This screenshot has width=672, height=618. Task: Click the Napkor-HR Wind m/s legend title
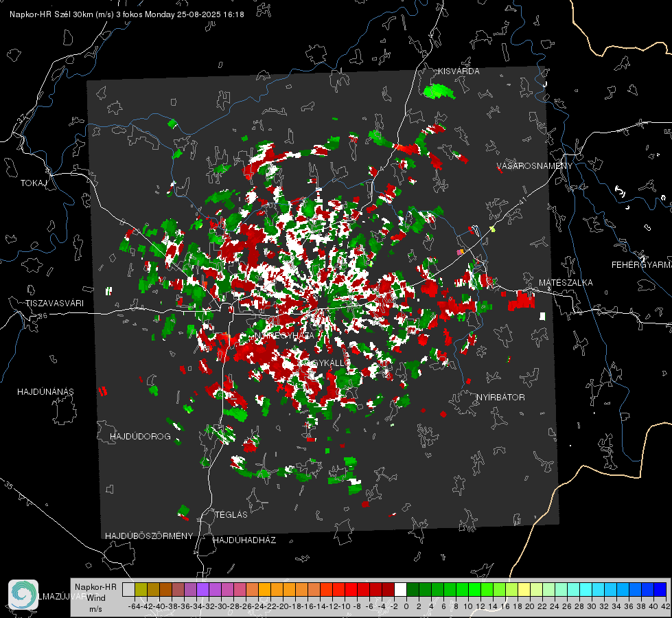(x=95, y=598)
